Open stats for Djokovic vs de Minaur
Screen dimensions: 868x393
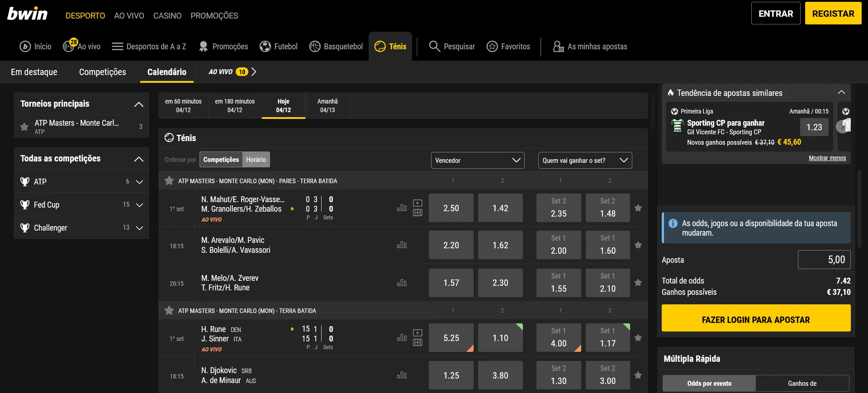[402, 375]
